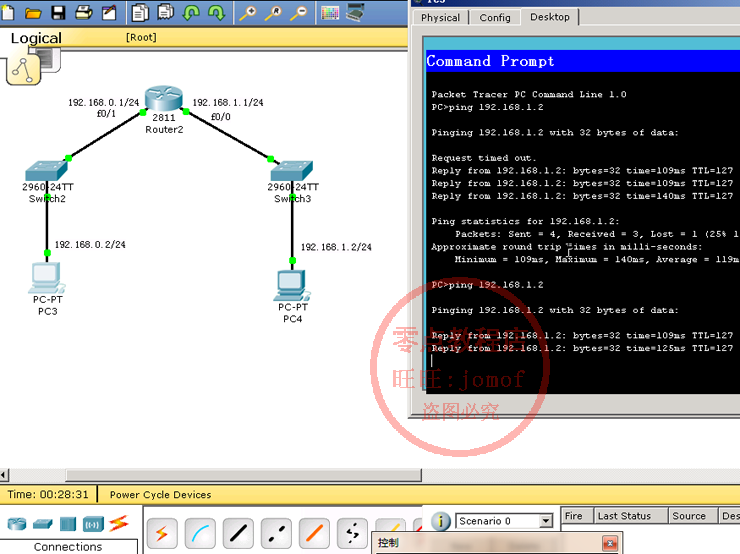Switch to the Physical tab
Viewport: 740px width, 554px height.
click(x=440, y=17)
